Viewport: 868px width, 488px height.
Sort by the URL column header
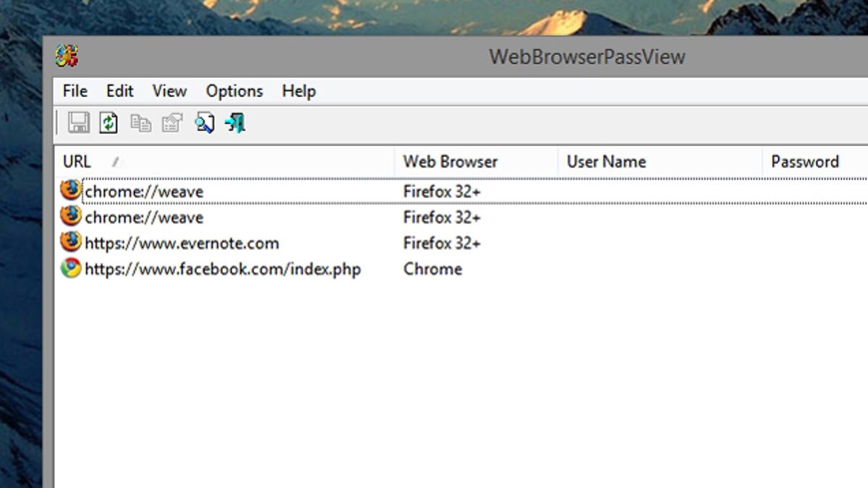[x=224, y=162]
